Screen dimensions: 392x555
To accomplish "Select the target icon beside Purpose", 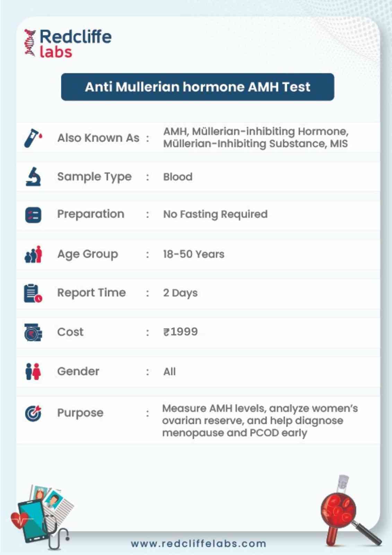I will click(x=33, y=413).
